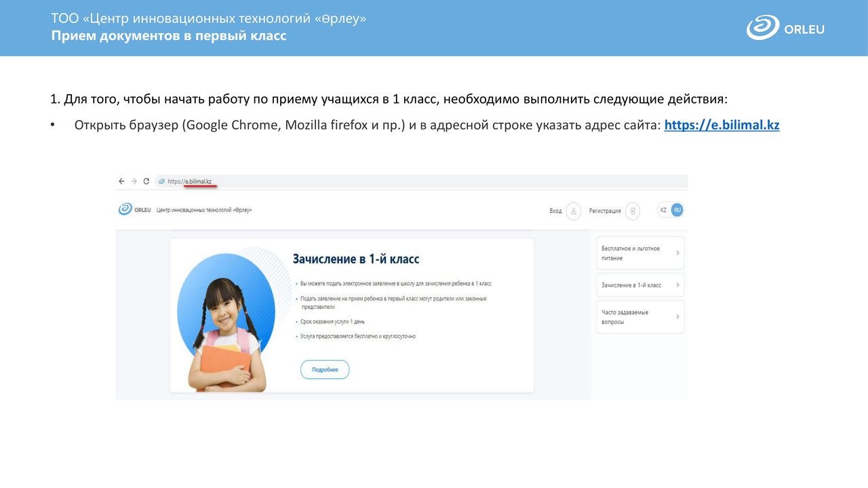This screenshot has width=868, height=488.
Task: Click the bullet mentioning родители или законные представители
Action: click(393, 302)
